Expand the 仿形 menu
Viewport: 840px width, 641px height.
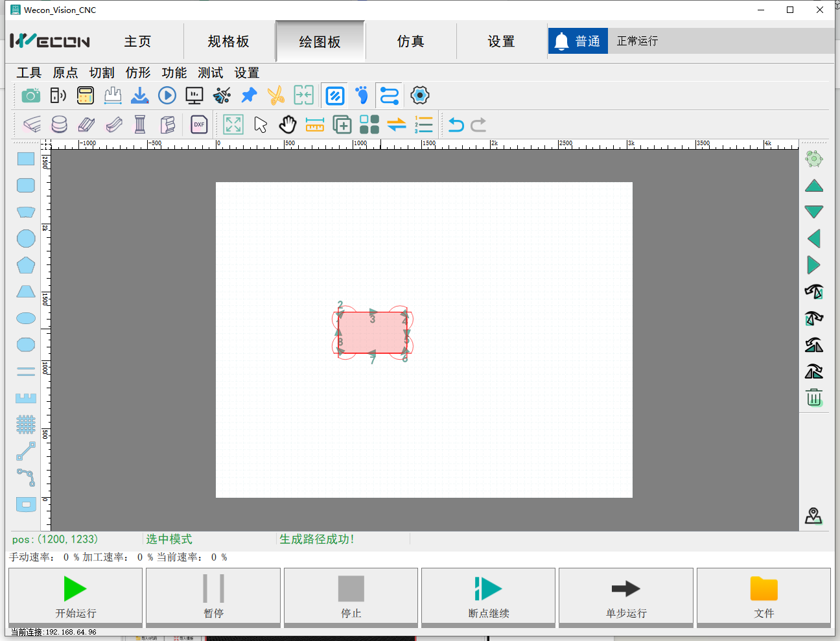[x=138, y=73]
